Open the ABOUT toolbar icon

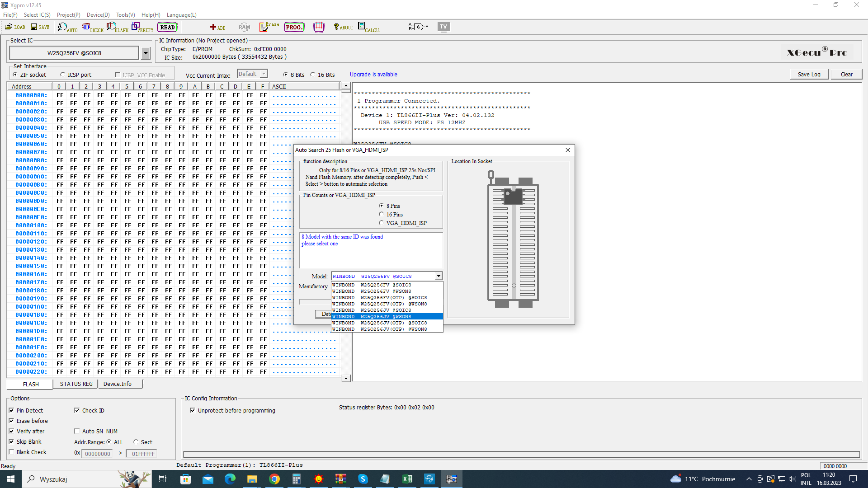(x=343, y=27)
